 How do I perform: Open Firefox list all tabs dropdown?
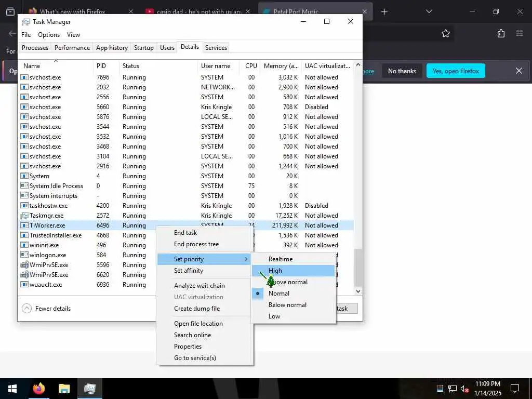[x=429, y=12]
